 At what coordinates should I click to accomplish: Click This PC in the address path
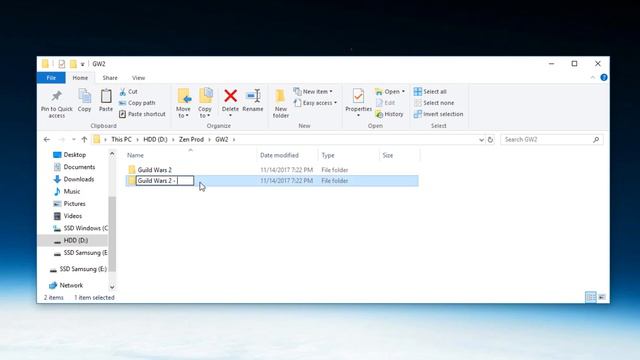tap(121, 140)
